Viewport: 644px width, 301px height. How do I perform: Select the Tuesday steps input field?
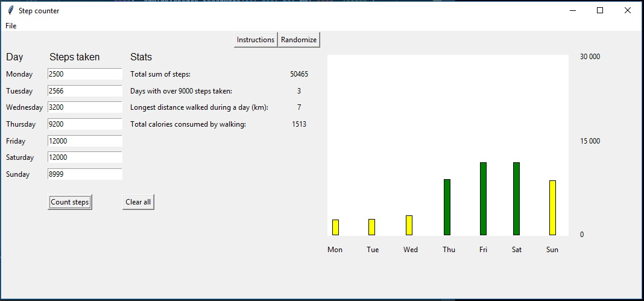pos(85,91)
